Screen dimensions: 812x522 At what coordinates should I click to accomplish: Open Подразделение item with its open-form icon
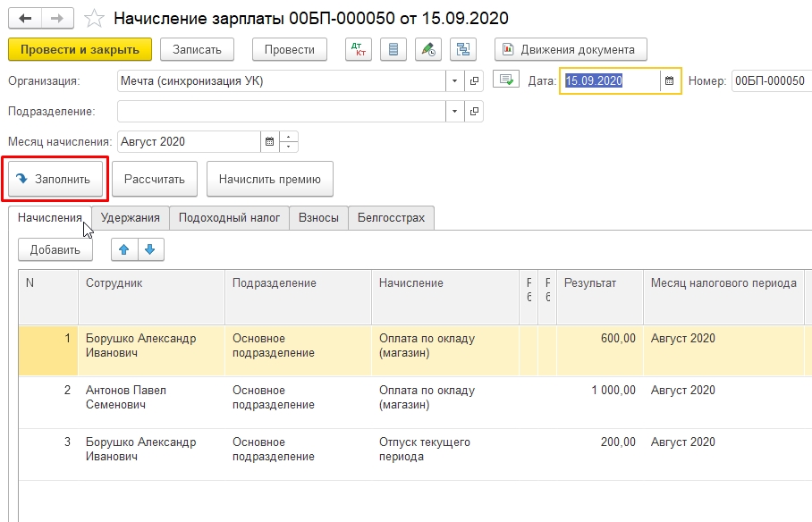tap(474, 112)
